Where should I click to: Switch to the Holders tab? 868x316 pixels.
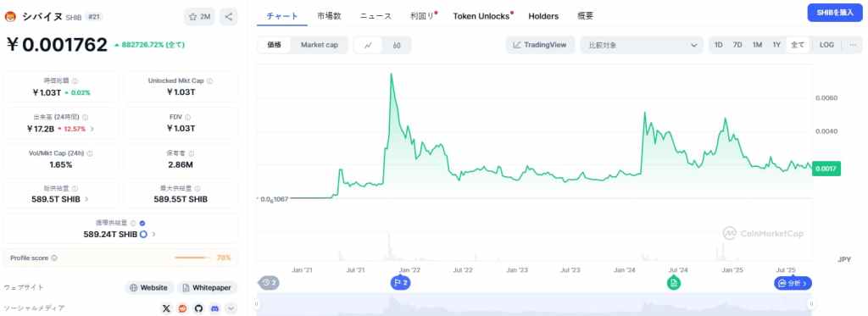click(543, 16)
